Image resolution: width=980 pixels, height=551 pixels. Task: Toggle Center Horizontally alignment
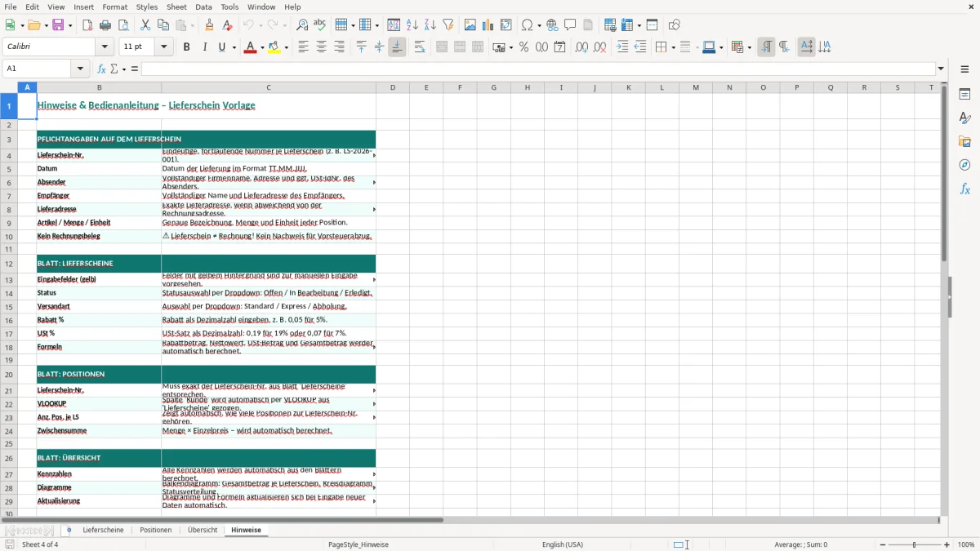(x=321, y=47)
